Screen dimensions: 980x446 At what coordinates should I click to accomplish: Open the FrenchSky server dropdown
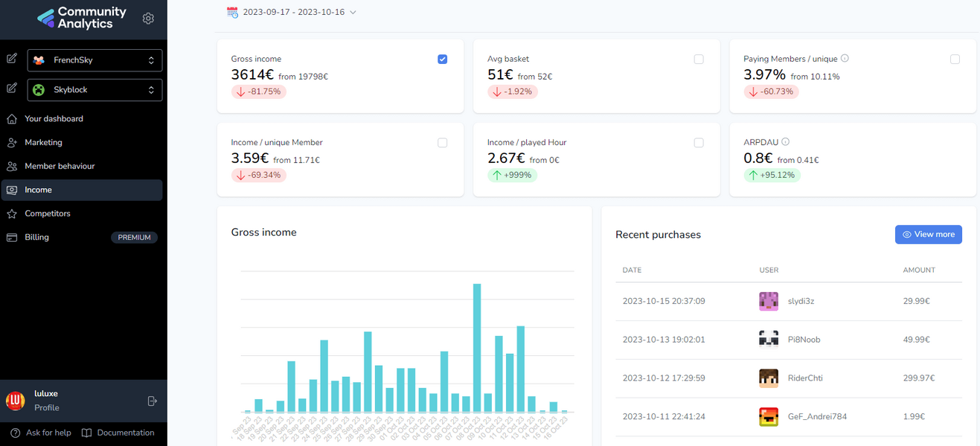pyautogui.click(x=95, y=60)
